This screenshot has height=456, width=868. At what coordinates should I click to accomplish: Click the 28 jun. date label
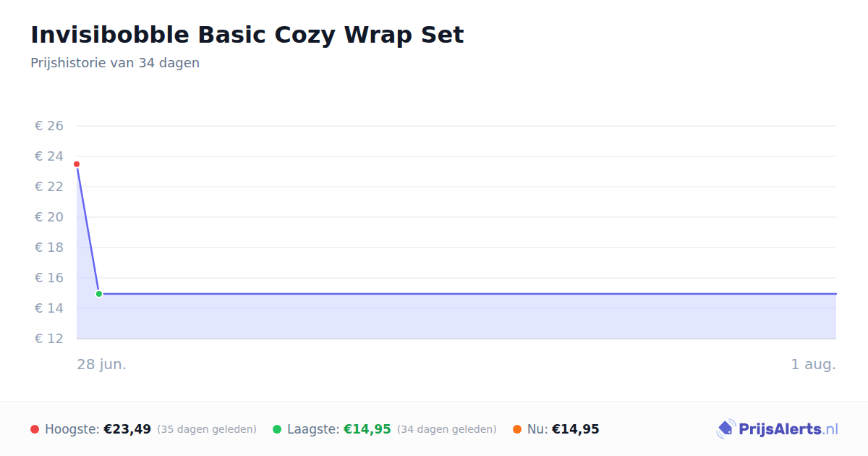102,364
